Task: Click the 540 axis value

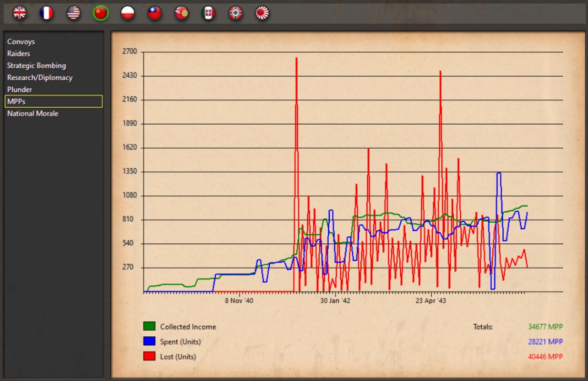Action: [x=128, y=243]
